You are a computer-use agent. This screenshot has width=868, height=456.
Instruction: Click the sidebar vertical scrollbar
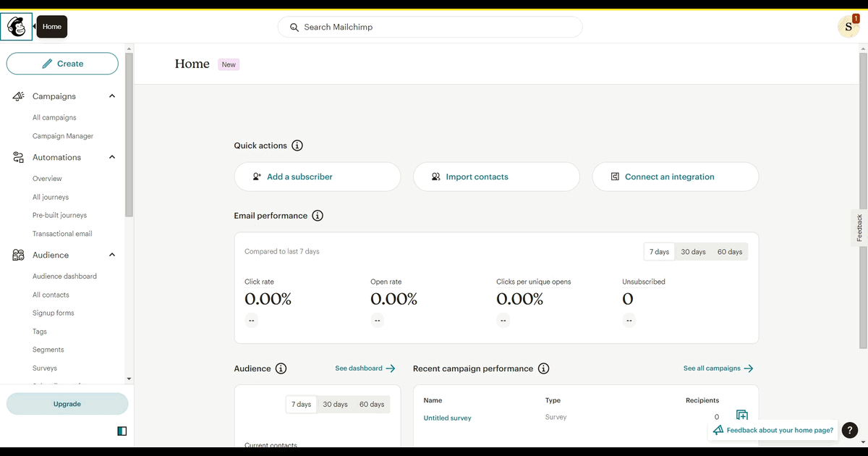pyautogui.click(x=129, y=135)
